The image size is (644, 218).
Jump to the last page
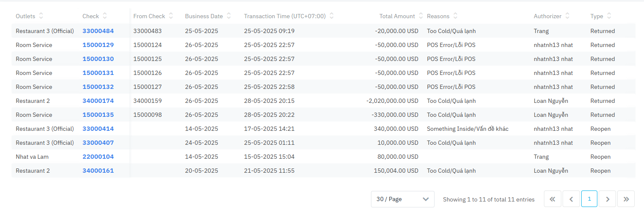[626, 199]
